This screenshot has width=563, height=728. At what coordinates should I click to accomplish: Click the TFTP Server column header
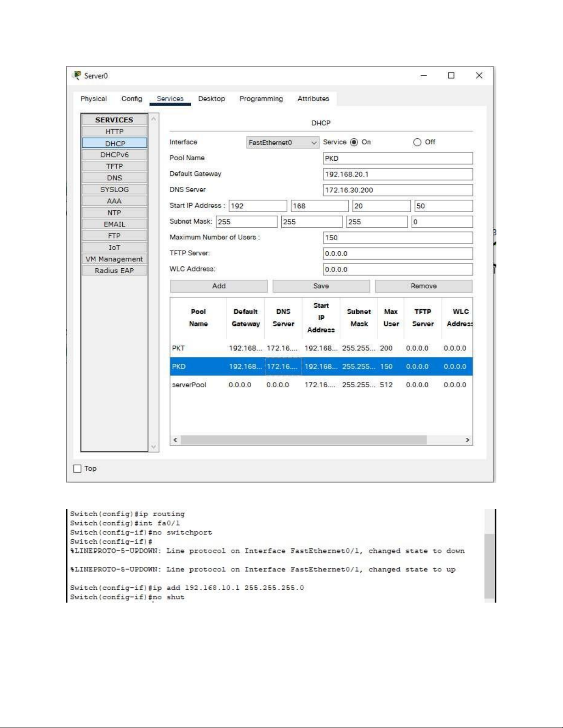pos(423,318)
